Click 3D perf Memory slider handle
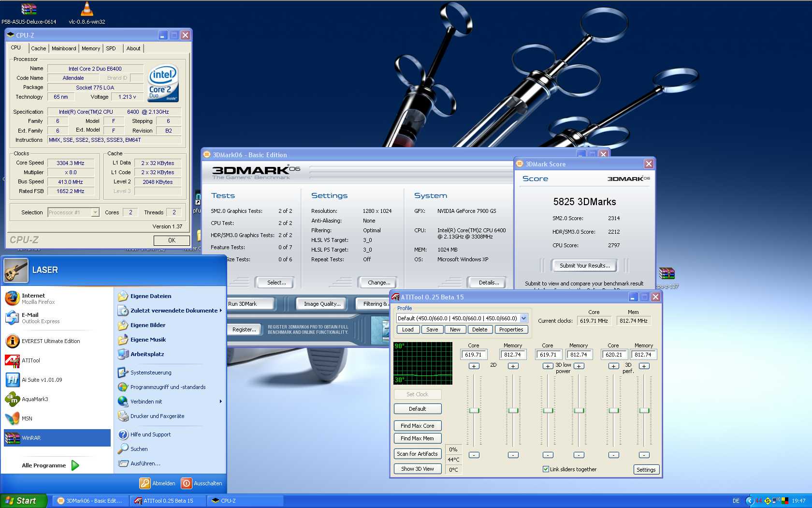Screen dimensions: 812x508 click(644, 410)
